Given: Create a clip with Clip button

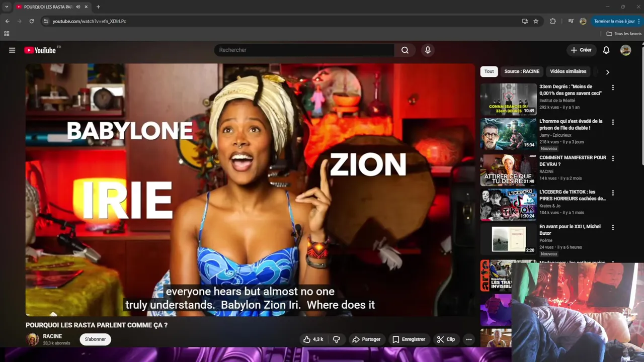Looking at the screenshot, I should [x=446, y=339].
